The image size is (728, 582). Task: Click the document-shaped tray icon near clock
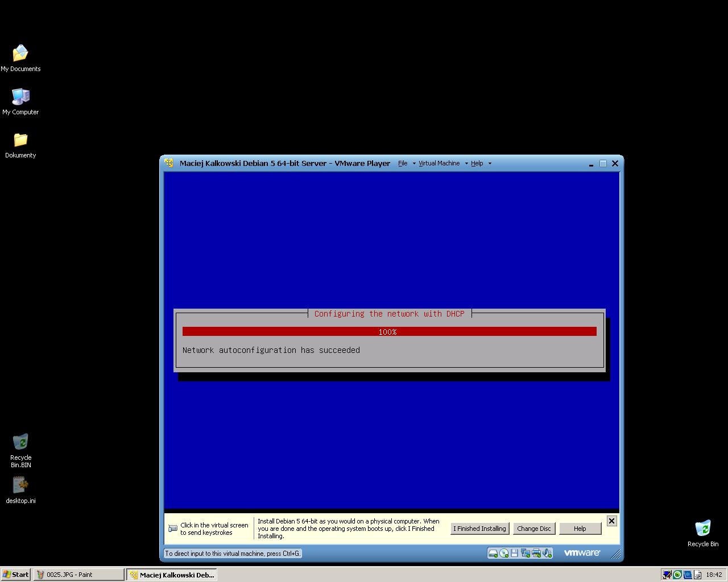(697, 575)
